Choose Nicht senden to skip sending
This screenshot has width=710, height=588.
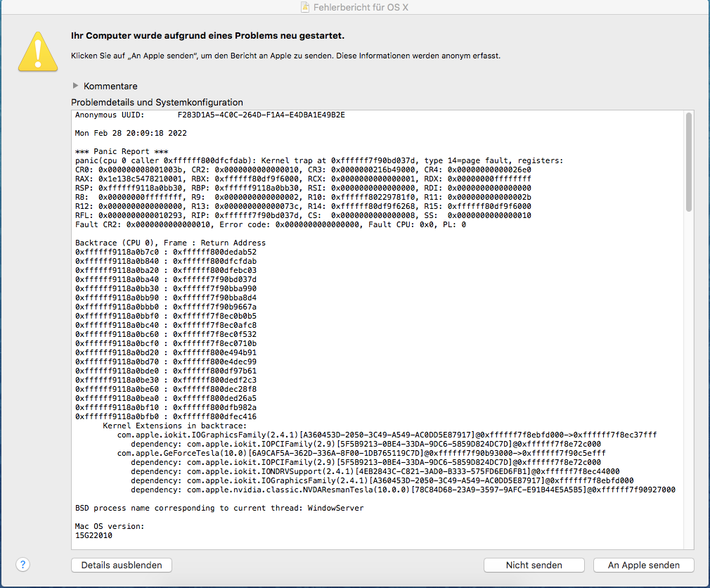point(534,565)
